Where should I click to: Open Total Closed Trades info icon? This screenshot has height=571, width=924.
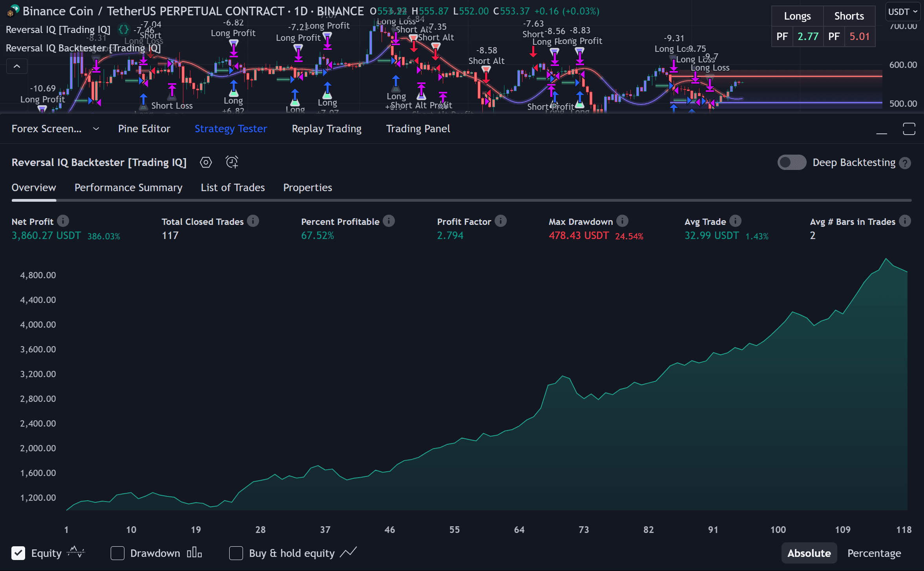point(253,221)
